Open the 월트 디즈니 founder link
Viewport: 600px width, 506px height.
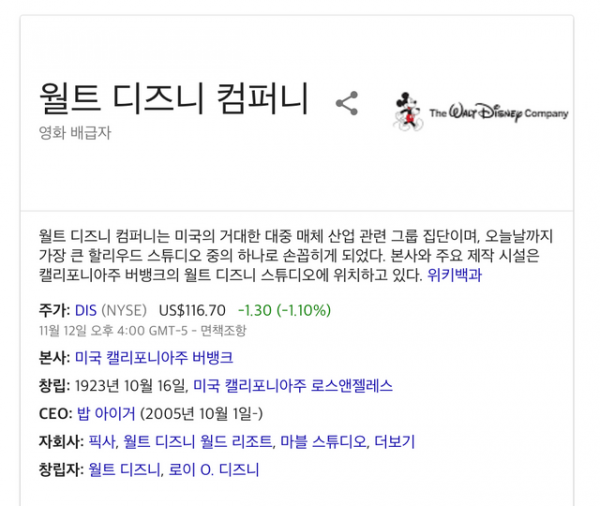pyautogui.click(x=124, y=470)
